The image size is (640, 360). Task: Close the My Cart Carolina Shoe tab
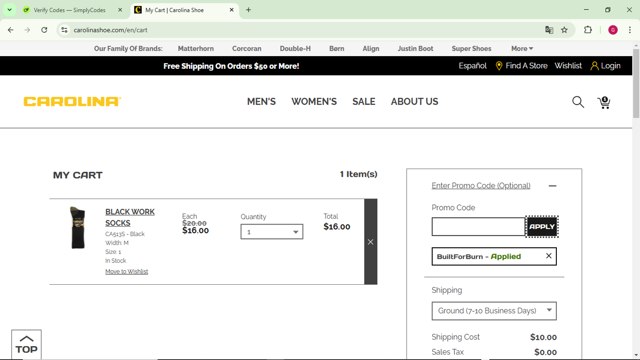click(231, 10)
